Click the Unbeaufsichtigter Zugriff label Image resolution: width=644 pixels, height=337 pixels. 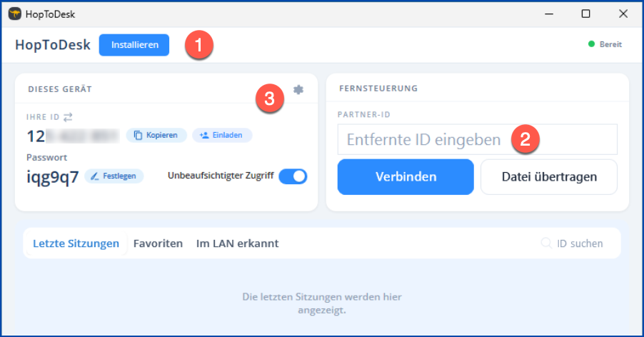click(221, 176)
